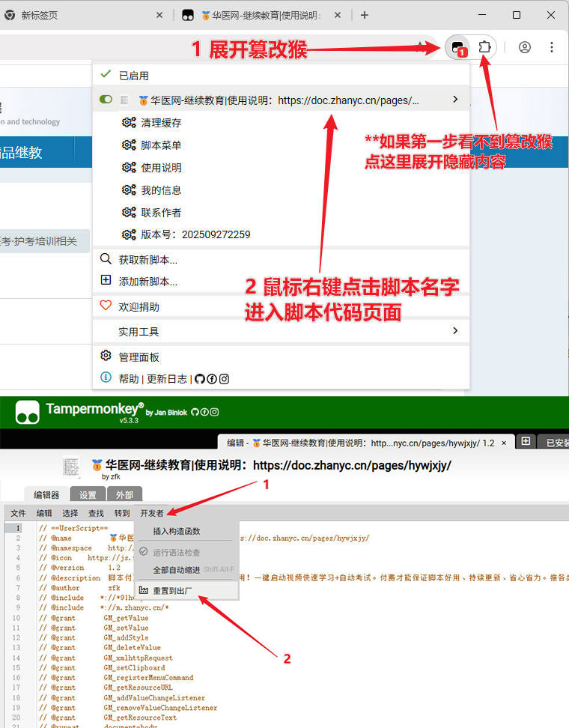Image resolution: width=569 pixels, height=728 pixels.
Task: Open the GitHub icon in help row
Action: click(x=199, y=379)
